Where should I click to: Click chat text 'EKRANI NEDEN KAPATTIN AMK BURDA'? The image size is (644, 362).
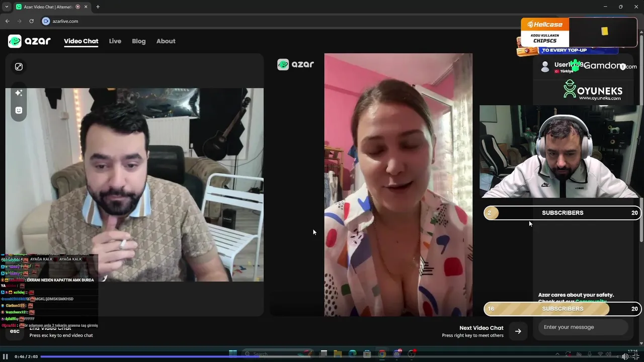point(60,280)
